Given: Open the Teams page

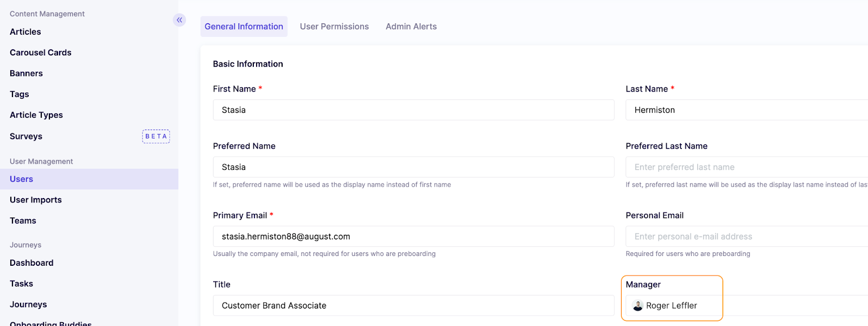Looking at the screenshot, I should 23,221.
